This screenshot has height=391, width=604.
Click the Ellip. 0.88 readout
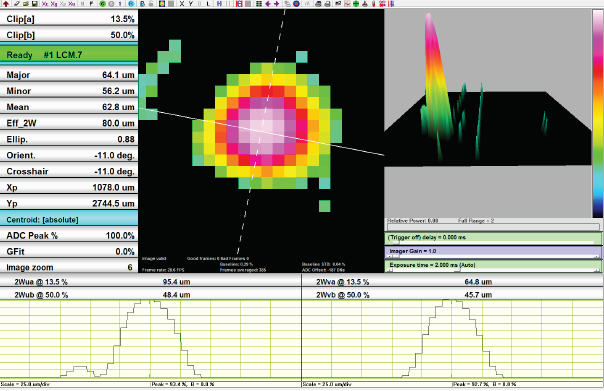point(69,139)
